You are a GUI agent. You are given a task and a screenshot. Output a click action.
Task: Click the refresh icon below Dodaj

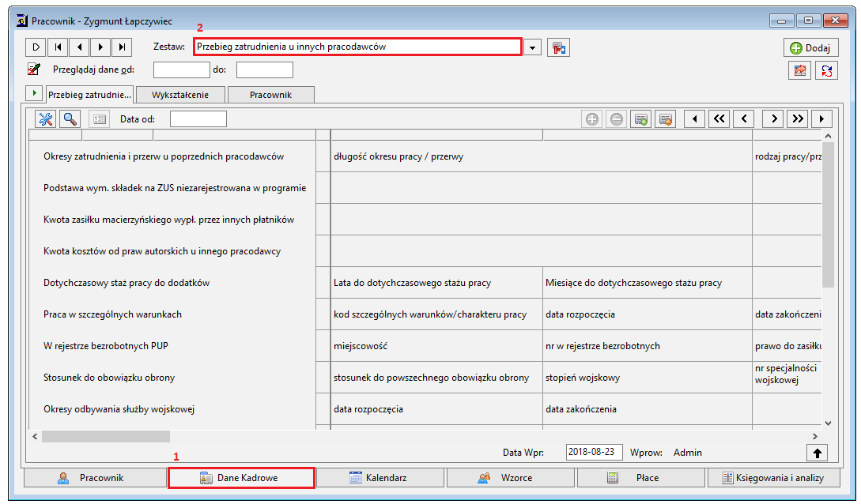(x=826, y=70)
